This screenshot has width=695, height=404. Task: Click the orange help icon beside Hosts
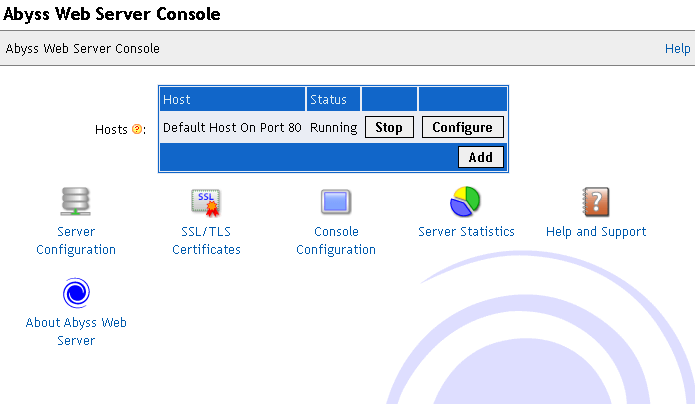coord(137,129)
